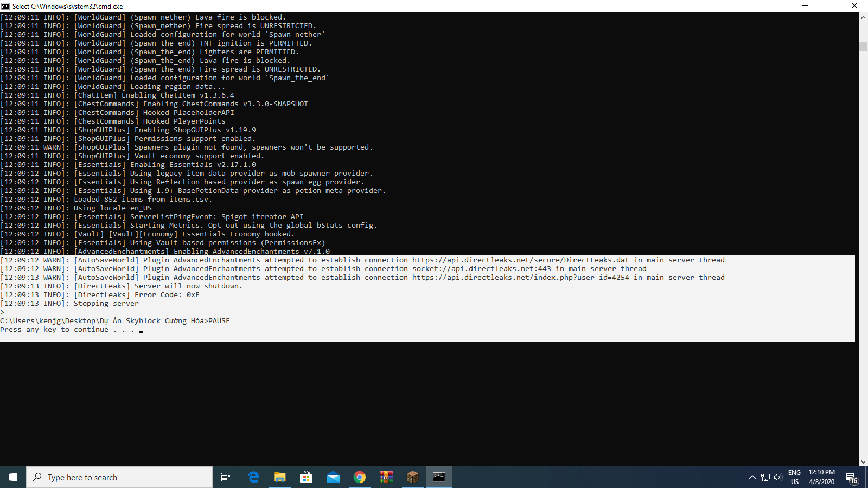Image resolution: width=868 pixels, height=488 pixels.
Task: Click the warning line with 'socket://api.directleaks.net:443'
Action: 323,269
